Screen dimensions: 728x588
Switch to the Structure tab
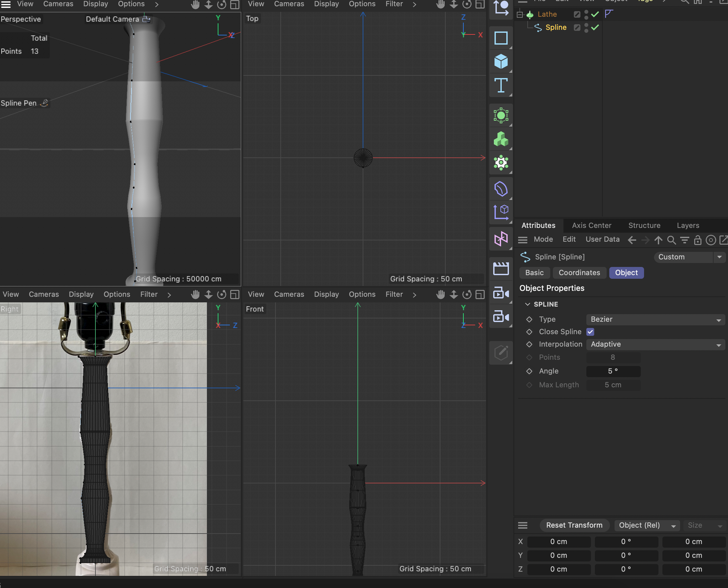tap(644, 225)
